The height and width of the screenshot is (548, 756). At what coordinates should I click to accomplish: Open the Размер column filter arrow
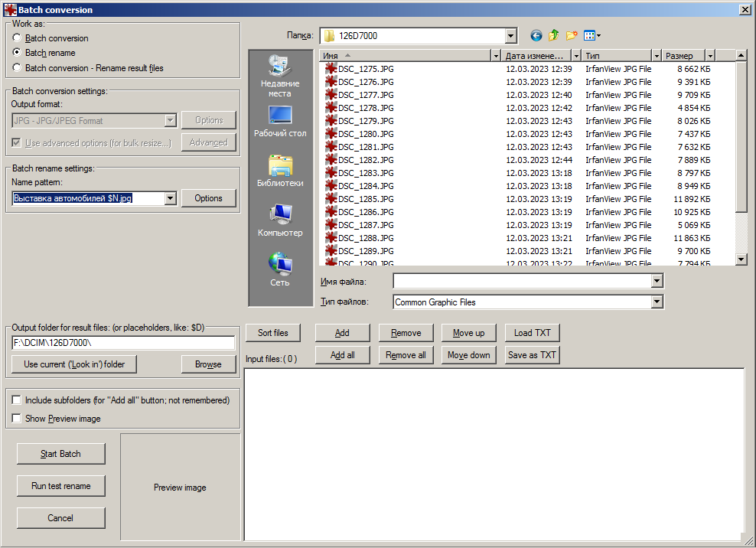pos(710,56)
